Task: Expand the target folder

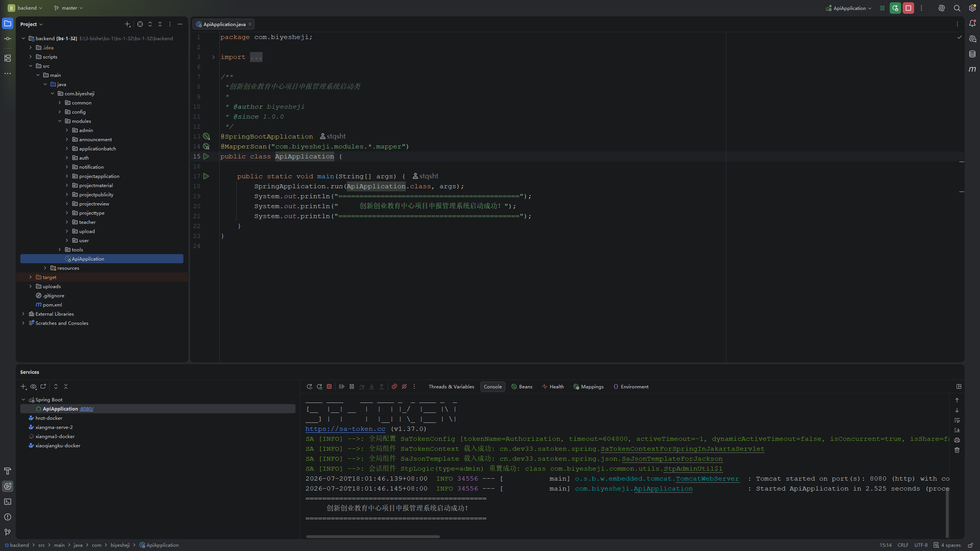Action: coord(31,277)
